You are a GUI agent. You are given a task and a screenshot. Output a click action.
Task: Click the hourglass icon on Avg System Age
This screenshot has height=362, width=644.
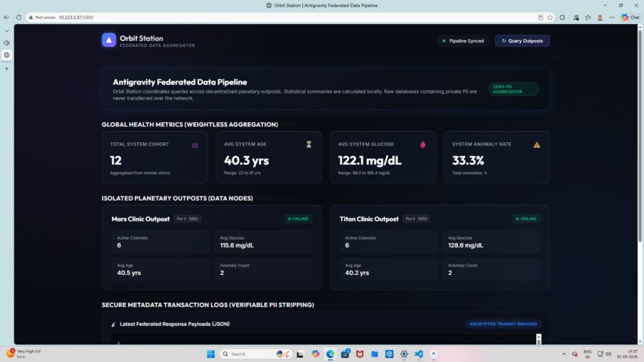pyautogui.click(x=308, y=144)
